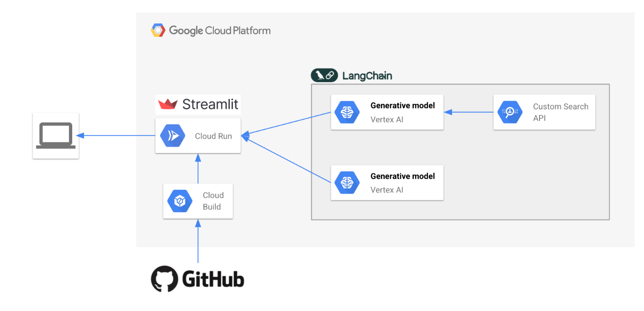Click the arrow from Custom Search to Vertex AI
The image size is (644, 311).
[468, 112]
